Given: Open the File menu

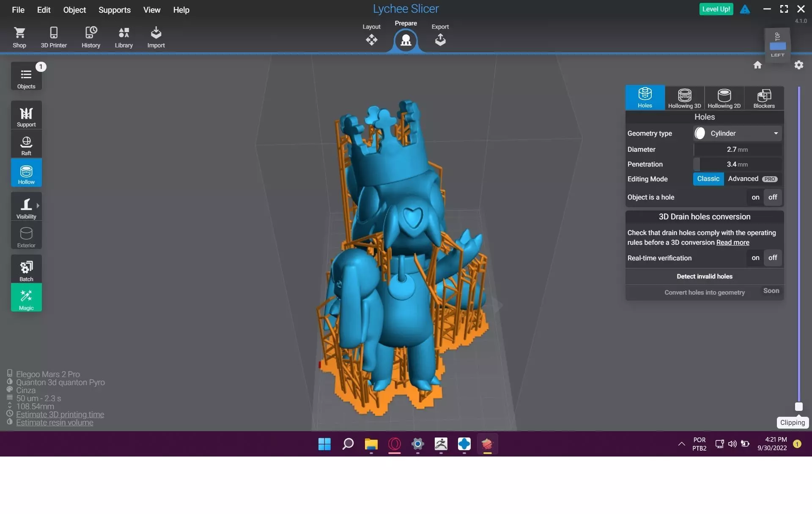Looking at the screenshot, I should [x=18, y=10].
